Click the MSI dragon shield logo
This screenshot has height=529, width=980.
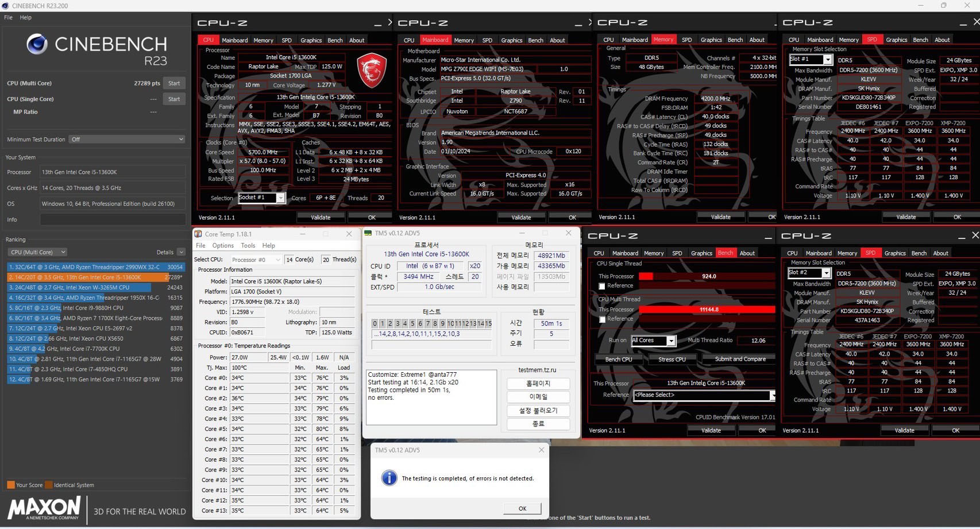(x=371, y=70)
